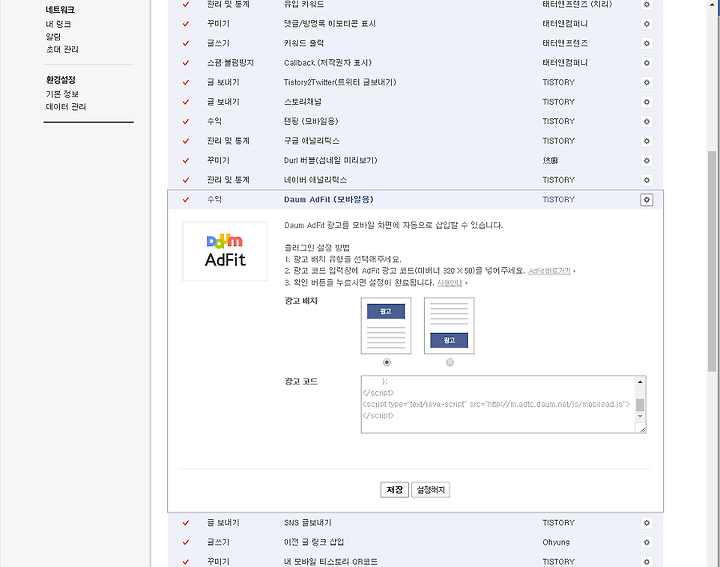The width and height of the screenshot is (720, 567).
Task: Open settings gear for 이전 글 링크 삽입 plugin
Action: pyautogui.click(x=647, y=542)
